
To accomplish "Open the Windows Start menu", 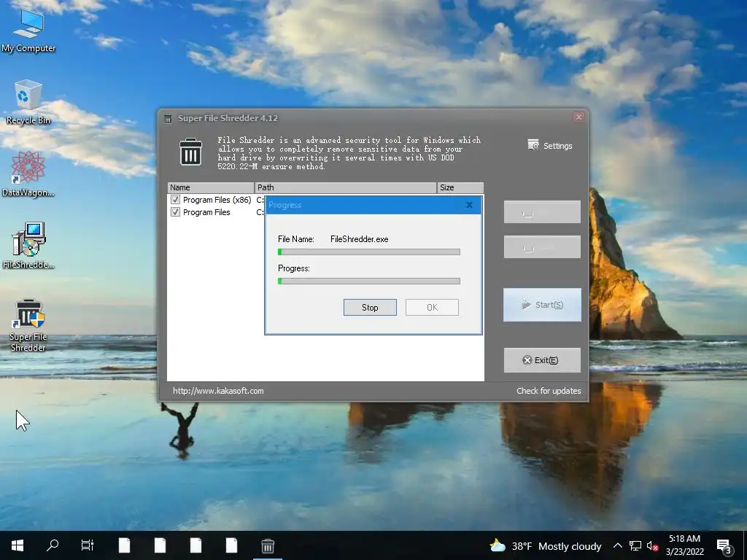I will 18,545.
